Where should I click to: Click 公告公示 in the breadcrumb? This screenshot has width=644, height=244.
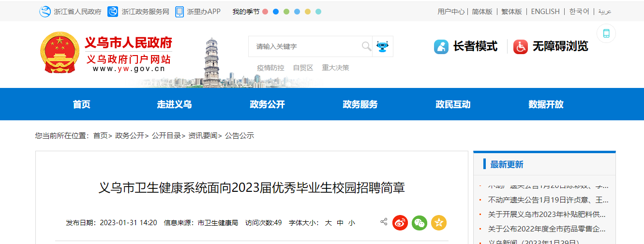[240, 136]
